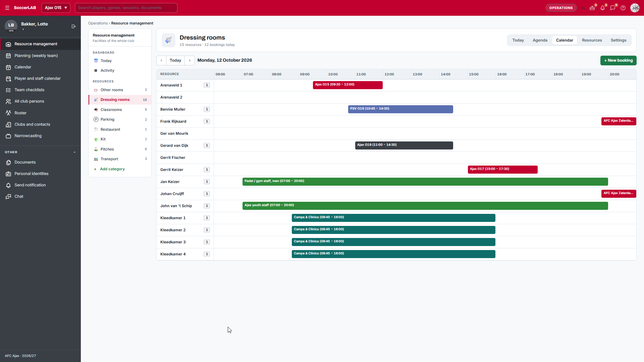
Task: Click the help question mark icon
Action: pyautogui.click(x=623, y=8)
